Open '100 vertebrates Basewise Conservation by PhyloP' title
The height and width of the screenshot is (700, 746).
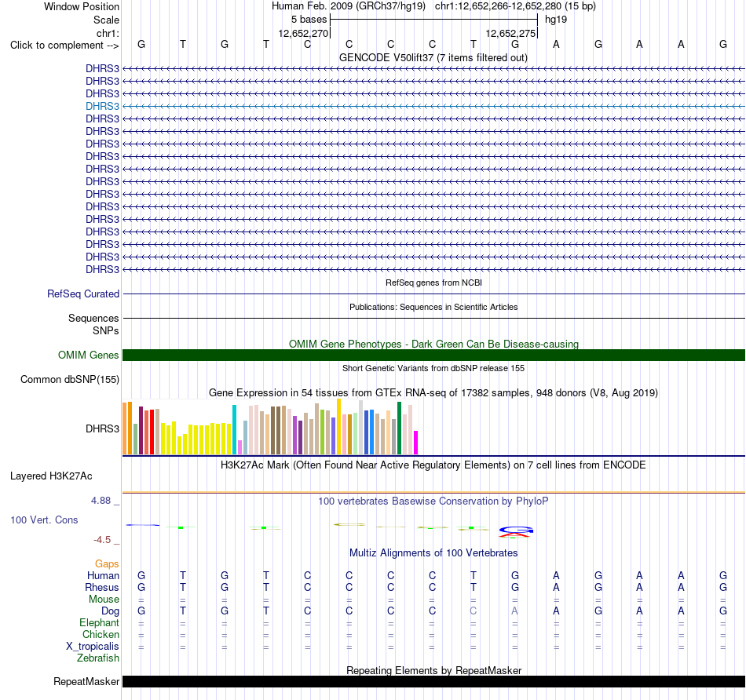click(x=433, y=501)
